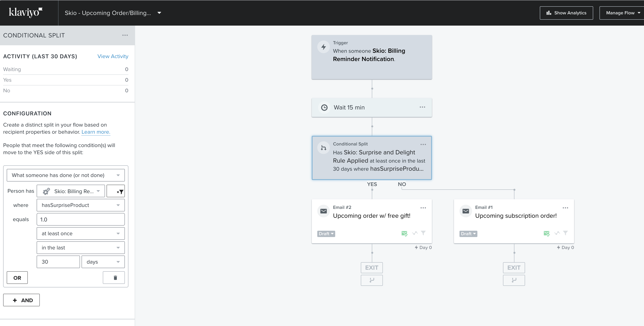Viewport: 644px width, 326px height.
Task: Click the 'Wait 15 min' text
Action: tap(349, 107)
